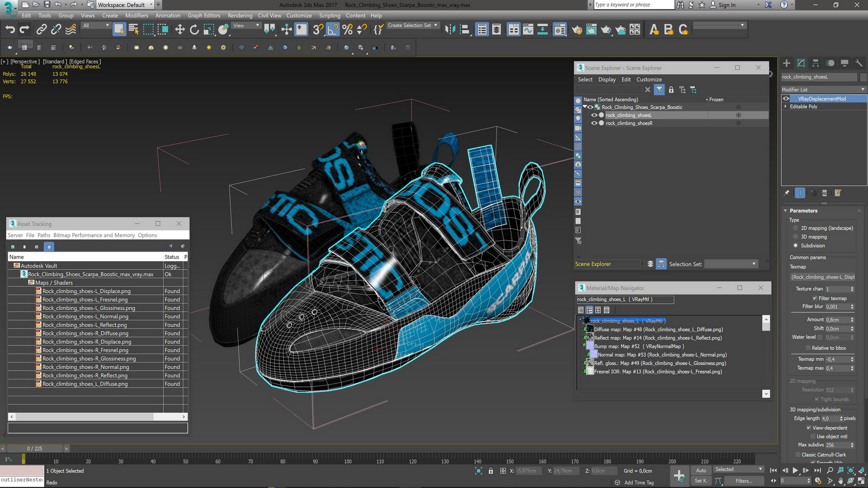Screen dimensions: 868x488
Task: Click the Bind to Space Warp icon
Action: click(x=71, y=30)
